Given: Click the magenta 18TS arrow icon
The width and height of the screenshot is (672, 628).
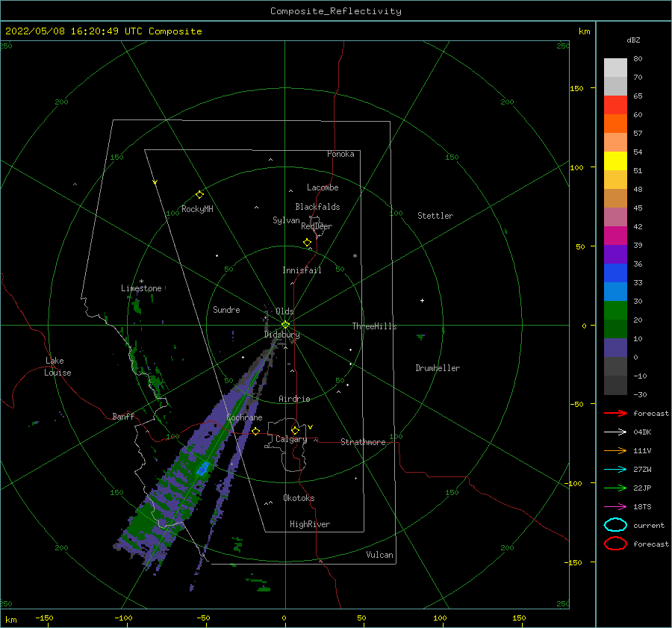Looking at the screenshot, I should tap(615, 507).
